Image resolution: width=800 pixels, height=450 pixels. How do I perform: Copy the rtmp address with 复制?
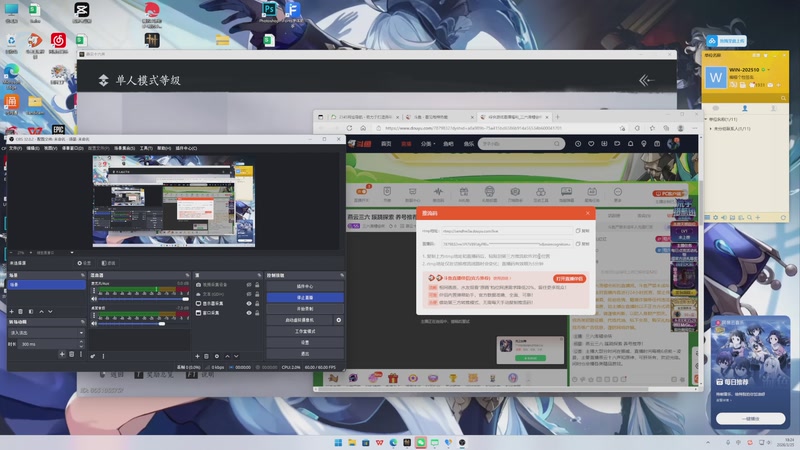(583, 231)
